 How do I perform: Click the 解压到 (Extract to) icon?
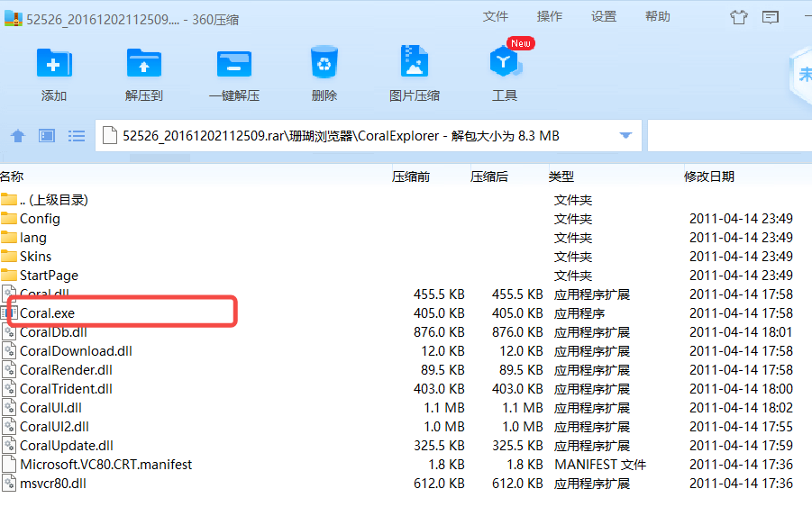[144, 64]
